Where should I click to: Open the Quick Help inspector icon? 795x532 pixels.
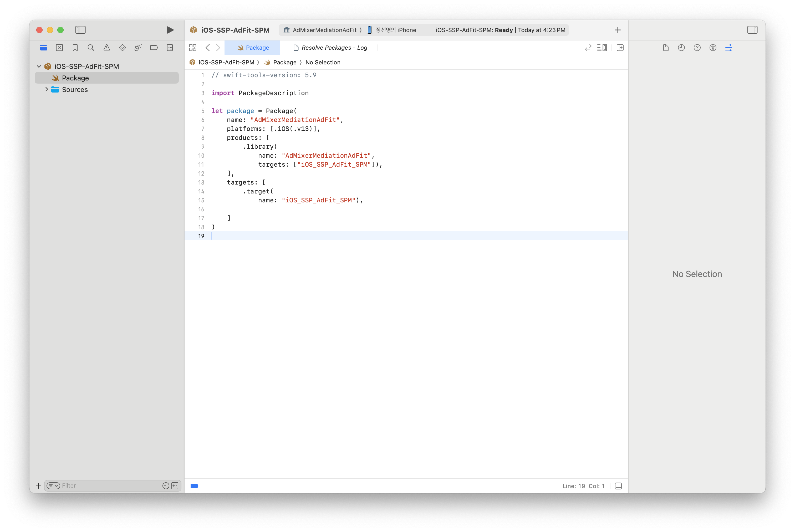pyautogui.click(x=697, y=48)
